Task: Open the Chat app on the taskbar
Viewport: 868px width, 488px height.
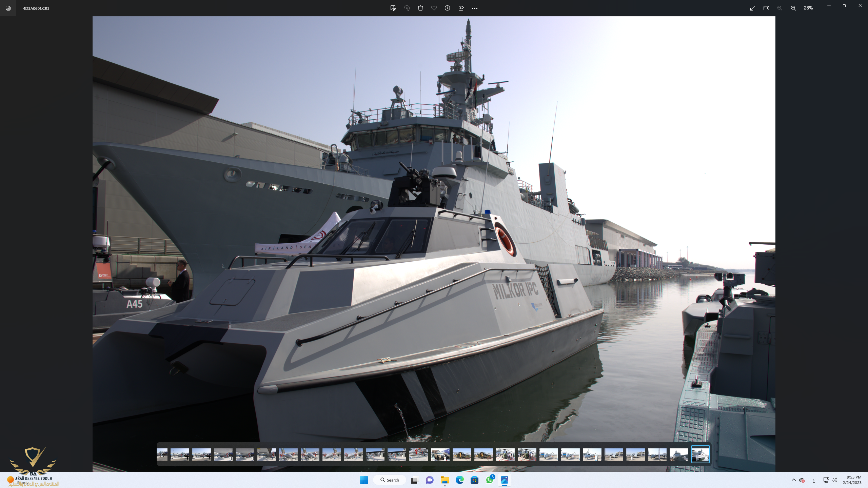Action: (430, 480)
